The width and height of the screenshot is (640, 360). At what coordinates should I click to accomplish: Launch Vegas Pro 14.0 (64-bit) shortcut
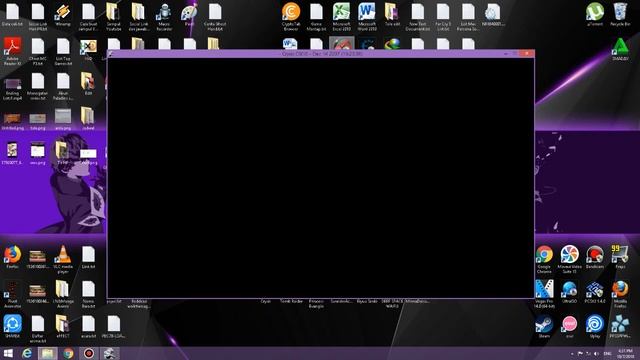544,294
